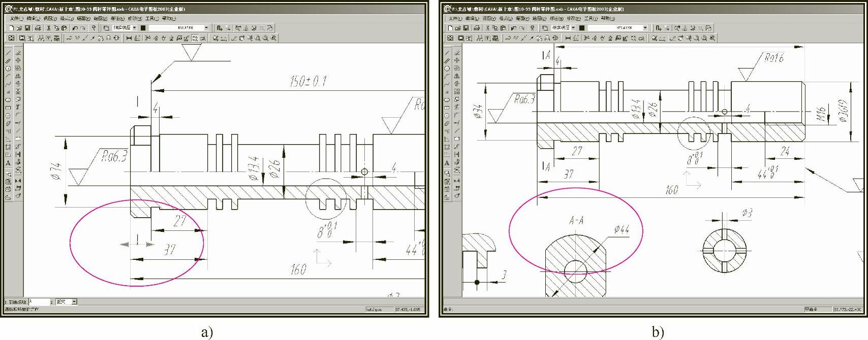Image resolution: width=868 pixels, height=340 pixels.
Task: Click coordinate readout in right window status bar
Action: tap(847, 309)
